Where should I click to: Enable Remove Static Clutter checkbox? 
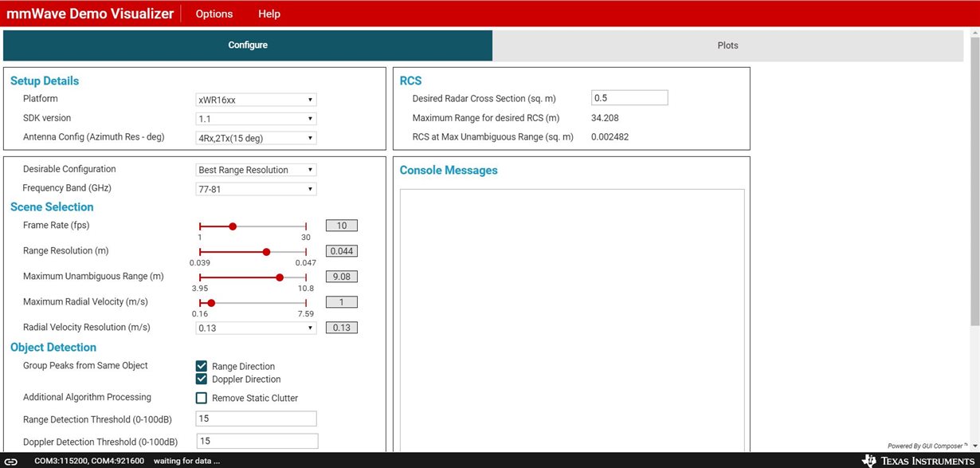tap(202, 398)
